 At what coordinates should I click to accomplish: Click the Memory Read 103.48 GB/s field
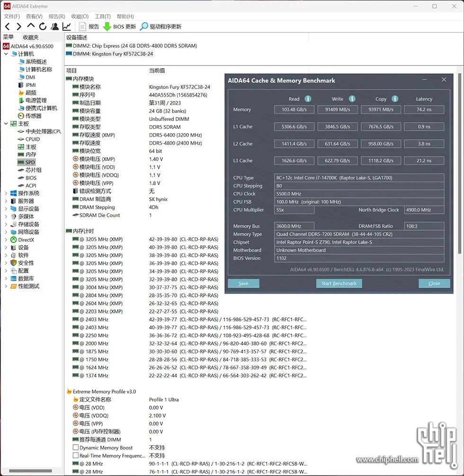pos(294,109)
